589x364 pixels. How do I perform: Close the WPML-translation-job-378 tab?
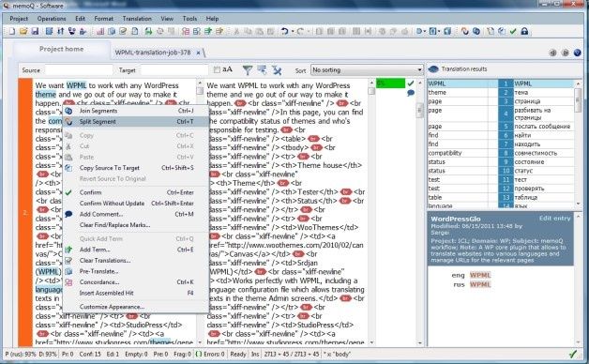click(x=198, y=53)
